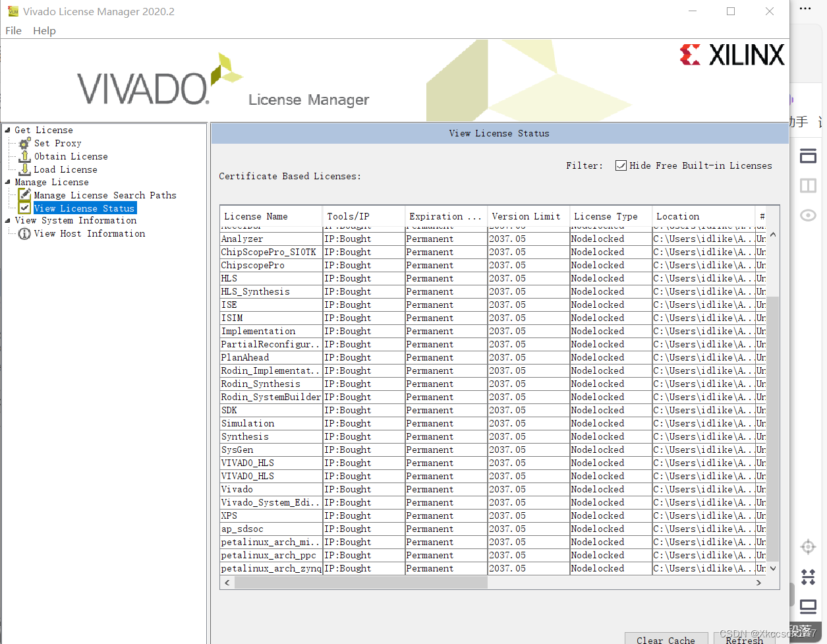The width and height of the screenshot is (827, 644).
Task: Click the split panel icon in right sidebar
Action: coord(808,185)
